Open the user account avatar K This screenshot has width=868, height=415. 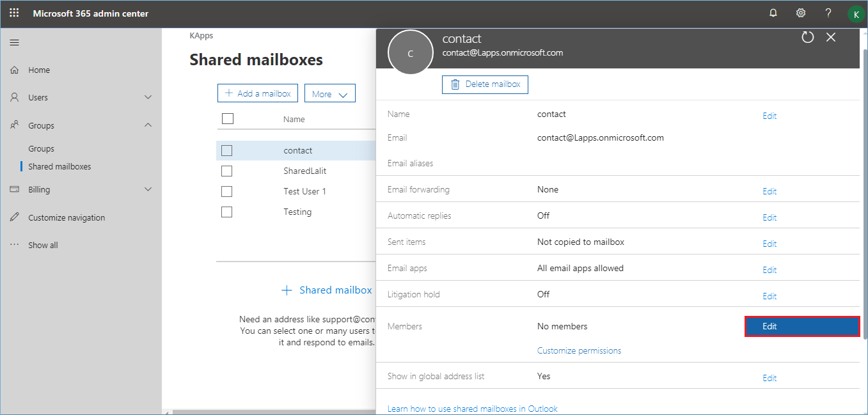click(855, 13)
